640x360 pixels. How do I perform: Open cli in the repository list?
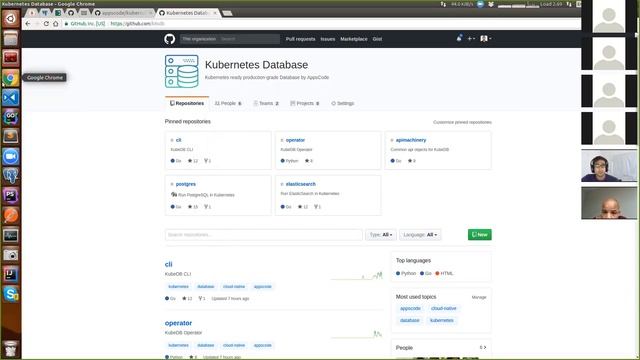pyautogui.click(x=169, y=264)
